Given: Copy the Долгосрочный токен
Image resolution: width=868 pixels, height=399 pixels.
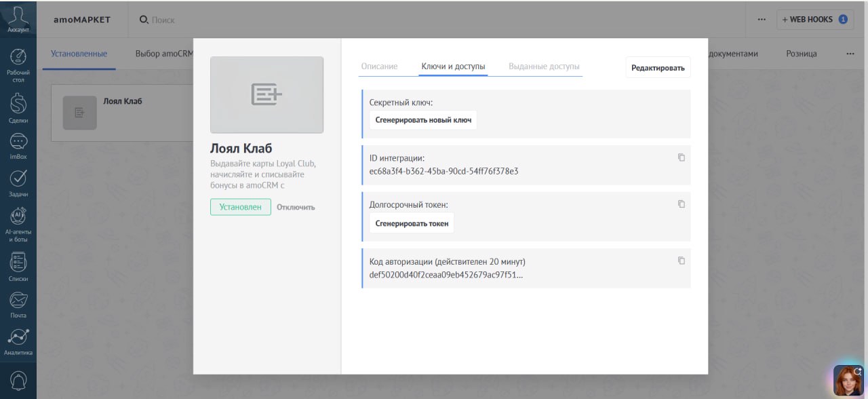Looking at the screenshot, I should pyautogui.click(x=682, y=204).
